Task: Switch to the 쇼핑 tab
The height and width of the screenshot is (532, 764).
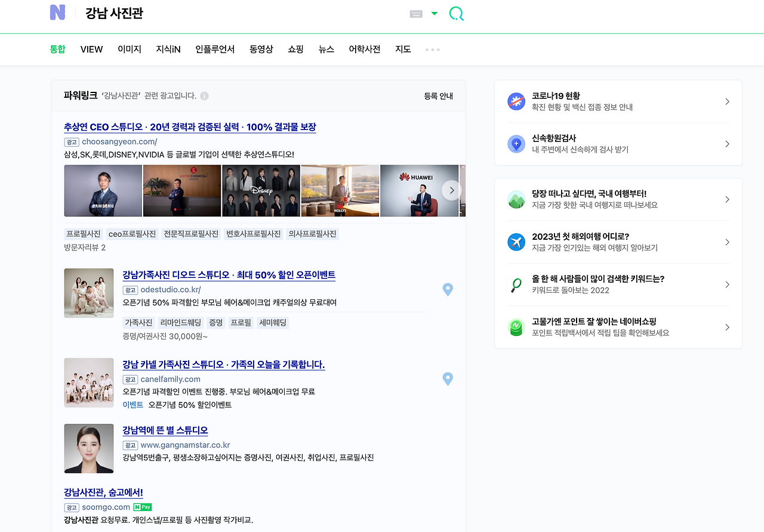Action: click(295, 50)
